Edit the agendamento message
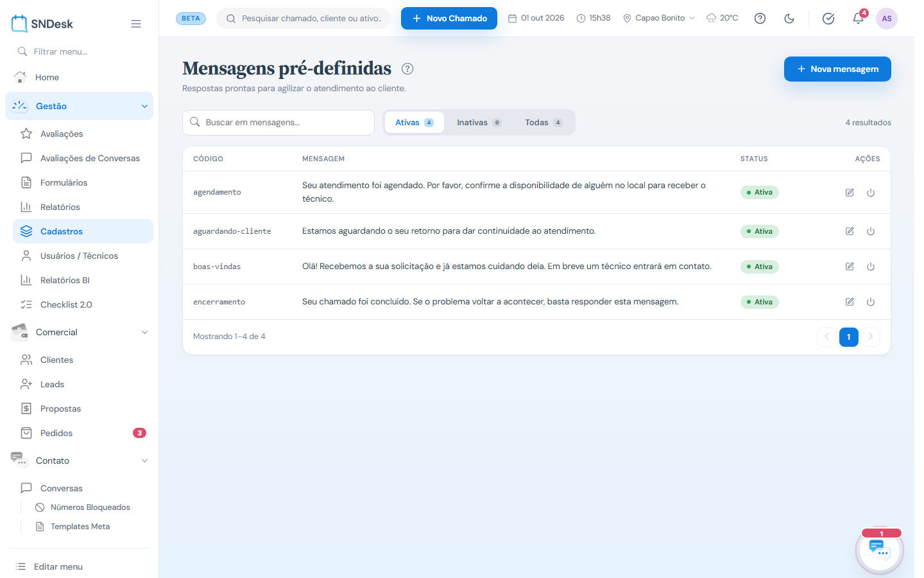Screen dimensions: 924x578 pos(850,193)
